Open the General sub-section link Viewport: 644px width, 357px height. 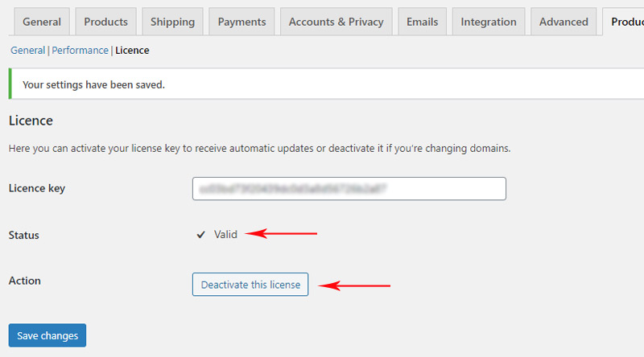click(28, 50)
